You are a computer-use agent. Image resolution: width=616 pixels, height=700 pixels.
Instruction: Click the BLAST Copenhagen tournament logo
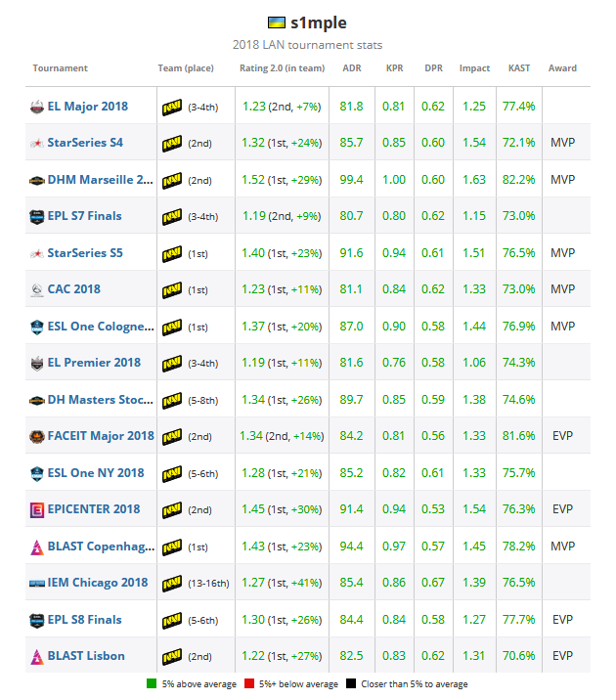click(x=37, y=547)
